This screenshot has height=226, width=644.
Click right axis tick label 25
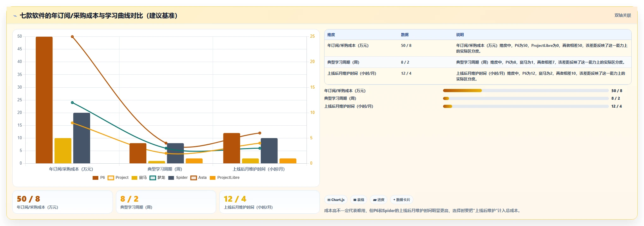coord(312,36)
